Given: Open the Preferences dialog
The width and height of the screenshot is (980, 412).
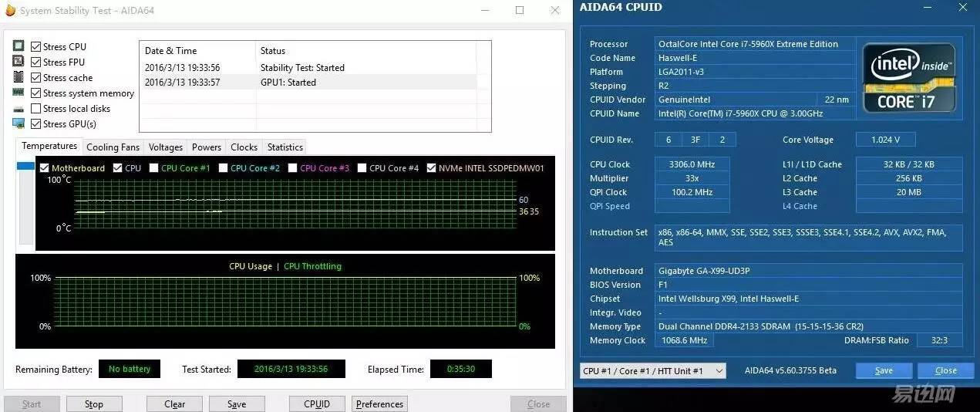Looking at the screenshot, I should coord(380,404).
